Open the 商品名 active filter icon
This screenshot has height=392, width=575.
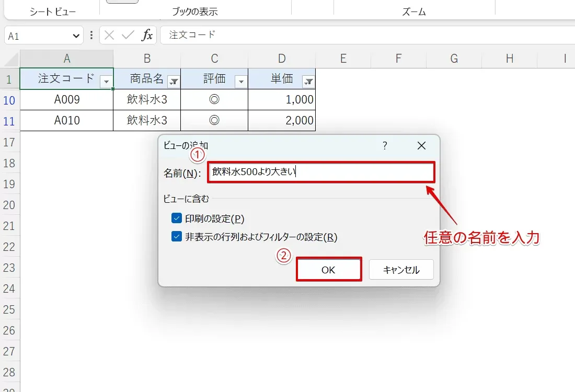174,82
